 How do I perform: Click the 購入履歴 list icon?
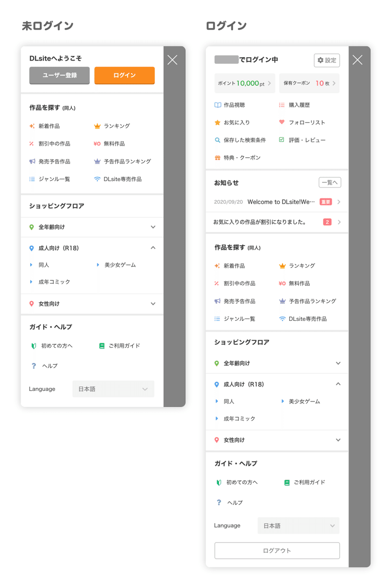[282, 105]
